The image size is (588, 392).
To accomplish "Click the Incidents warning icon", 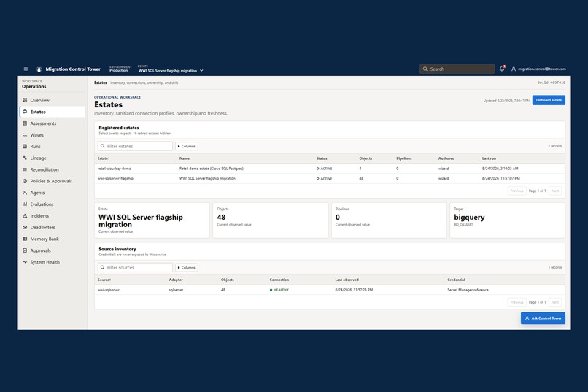I will pyautogui.click(x=25, y=215).
